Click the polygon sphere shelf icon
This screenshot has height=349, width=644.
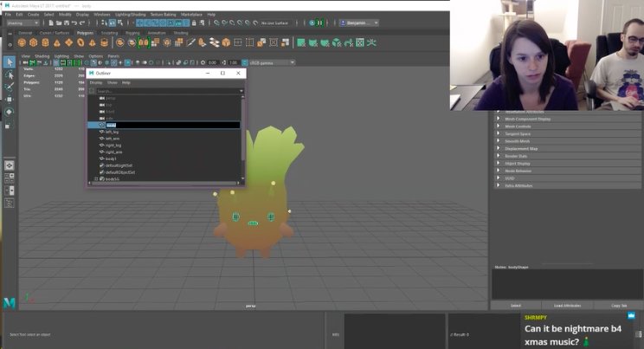[x=22, y=42]
